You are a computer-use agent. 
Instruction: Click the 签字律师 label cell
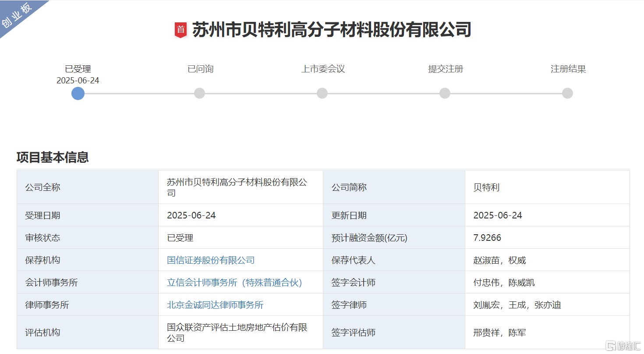point(394,305)
